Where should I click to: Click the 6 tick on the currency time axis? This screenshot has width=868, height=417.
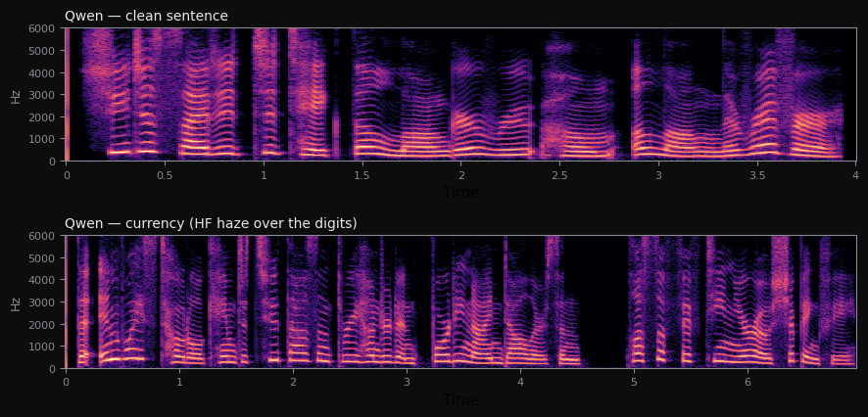click(x=747, y=383)
